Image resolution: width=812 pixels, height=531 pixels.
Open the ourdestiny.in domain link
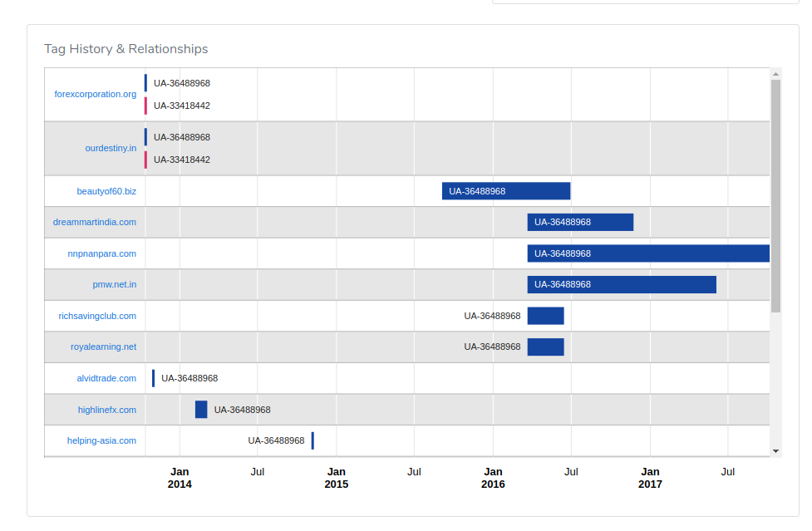pos(111,148)
